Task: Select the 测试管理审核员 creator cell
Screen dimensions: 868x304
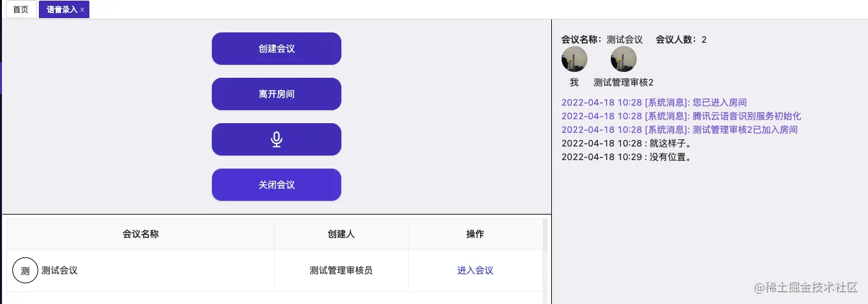Action: 341,270
